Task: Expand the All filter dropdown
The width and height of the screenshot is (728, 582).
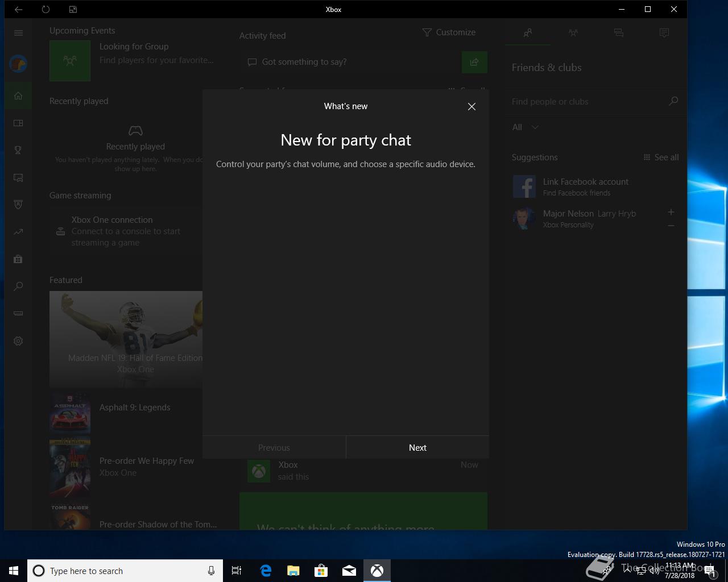Action: [525, 127]
